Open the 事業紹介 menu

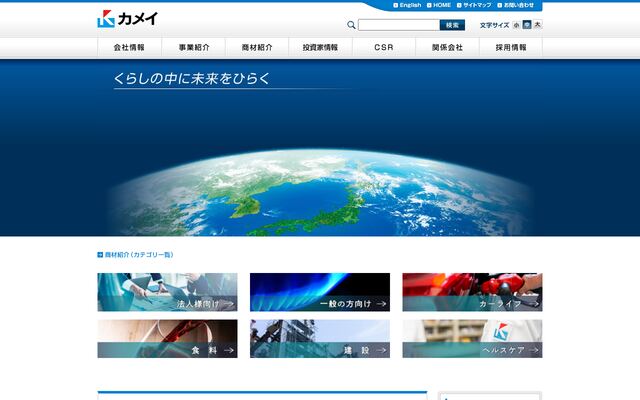[x=193, y=47]
